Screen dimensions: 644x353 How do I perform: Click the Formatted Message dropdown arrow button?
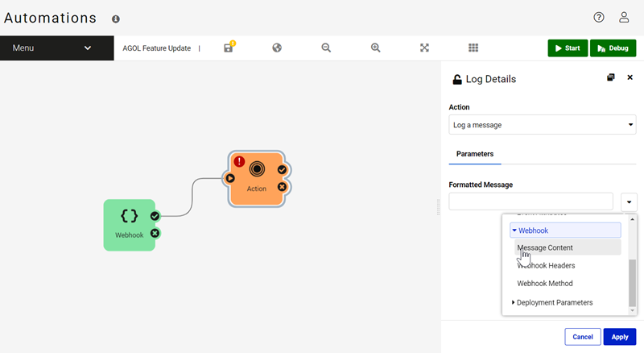(629, 201)
